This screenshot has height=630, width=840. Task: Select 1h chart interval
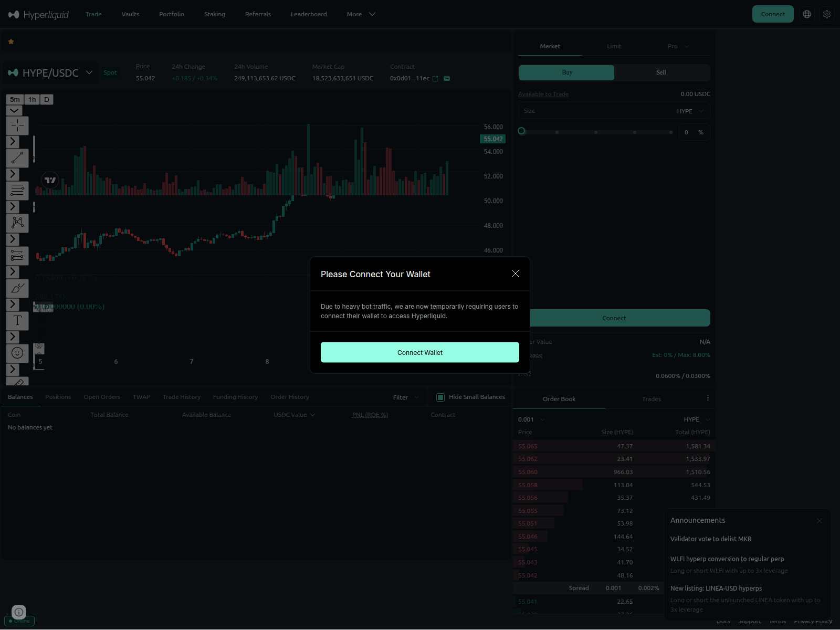click(32, 100)
